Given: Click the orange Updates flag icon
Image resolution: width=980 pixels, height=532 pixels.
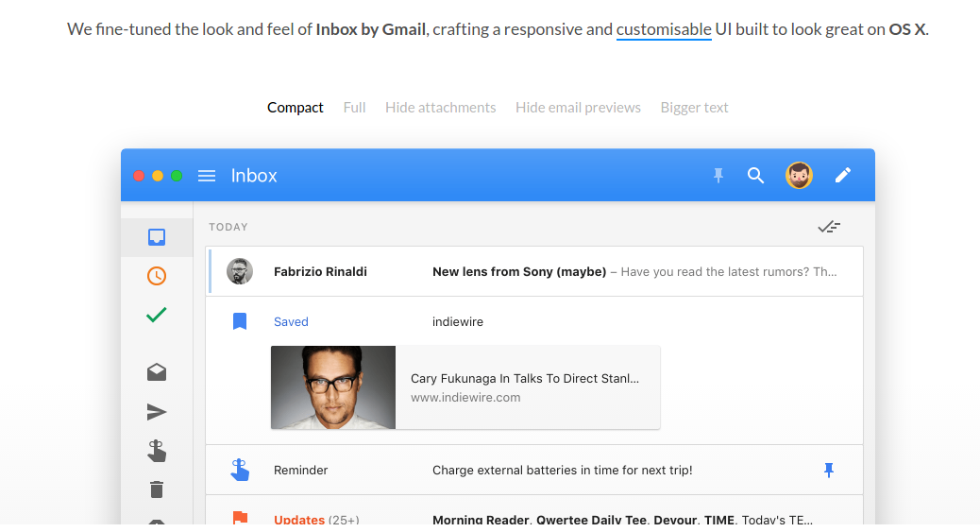Looking at the screenshot, I should [240, 518].
